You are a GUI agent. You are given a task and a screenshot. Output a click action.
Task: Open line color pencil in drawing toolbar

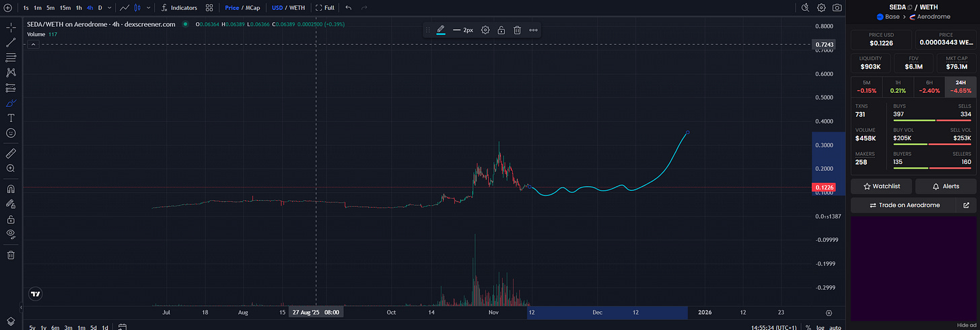click(440, 30)
